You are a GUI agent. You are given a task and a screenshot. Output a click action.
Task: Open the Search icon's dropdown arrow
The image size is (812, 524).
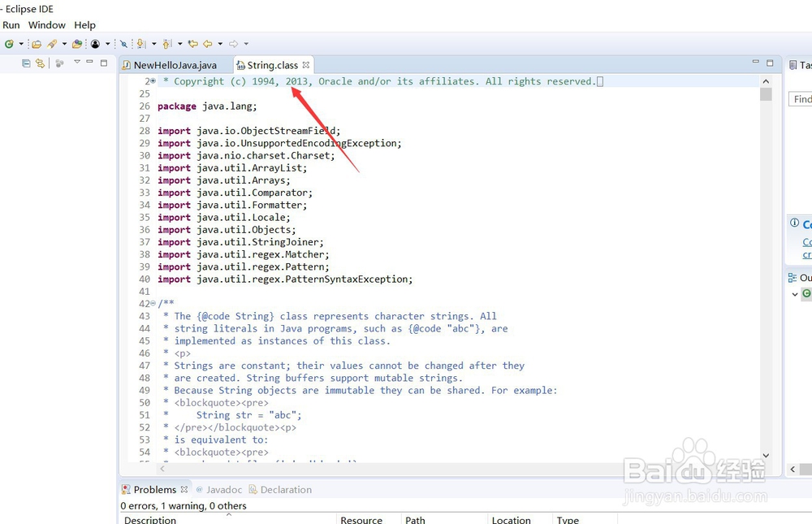[x=64, y=44]
